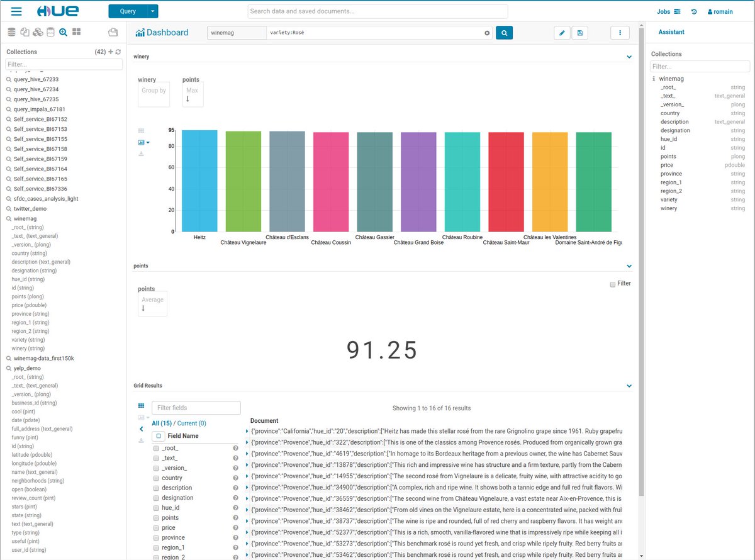Check the hue_id field checkbox
The image size is (755, 560).
click(x=156, y=508)
